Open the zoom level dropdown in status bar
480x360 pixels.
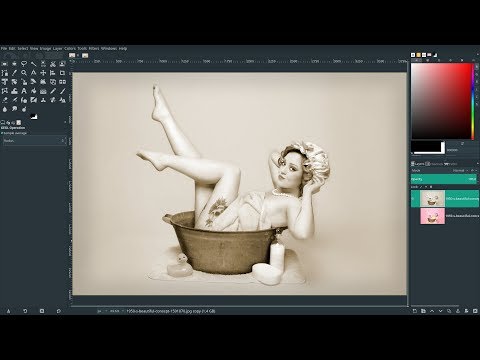(x=116, y=311)
